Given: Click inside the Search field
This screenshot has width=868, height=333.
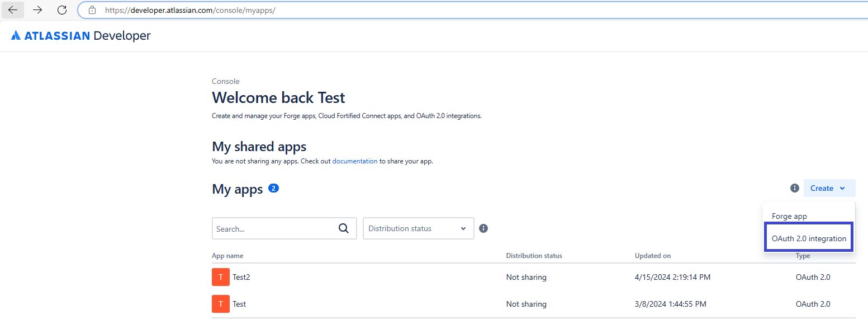Looking at the screenshot, I should [274, 228].
